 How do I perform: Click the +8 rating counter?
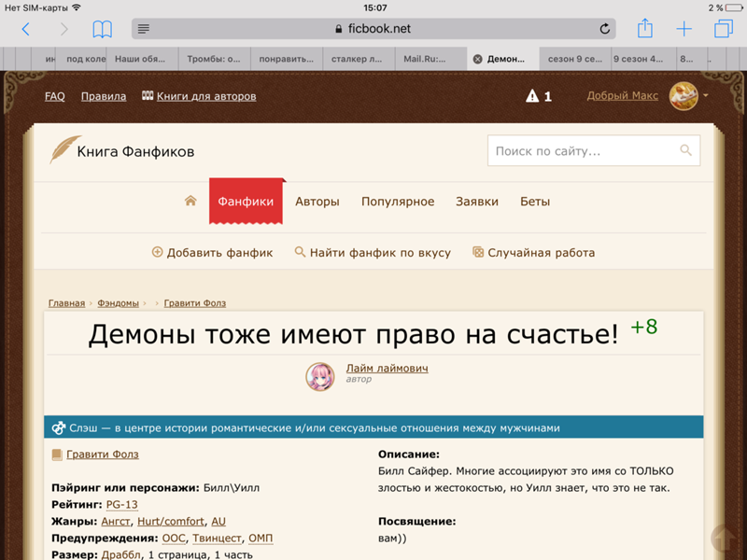point(644,327)
